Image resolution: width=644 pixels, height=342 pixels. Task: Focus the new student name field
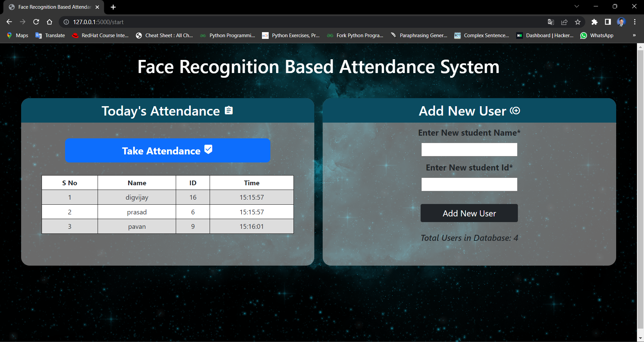469,149
